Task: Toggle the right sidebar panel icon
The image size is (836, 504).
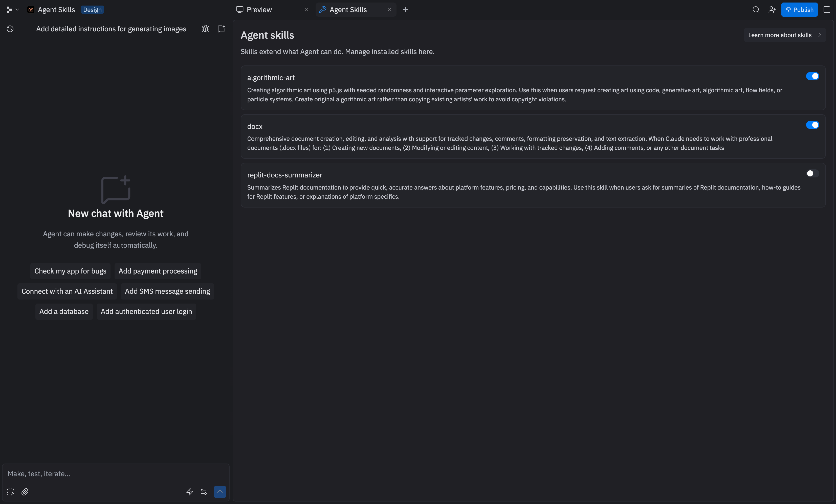Action: (x=827, y=10)
